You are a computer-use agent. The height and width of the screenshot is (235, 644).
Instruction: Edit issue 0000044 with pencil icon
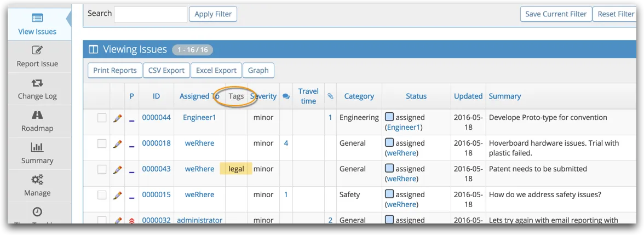(117, 118)
